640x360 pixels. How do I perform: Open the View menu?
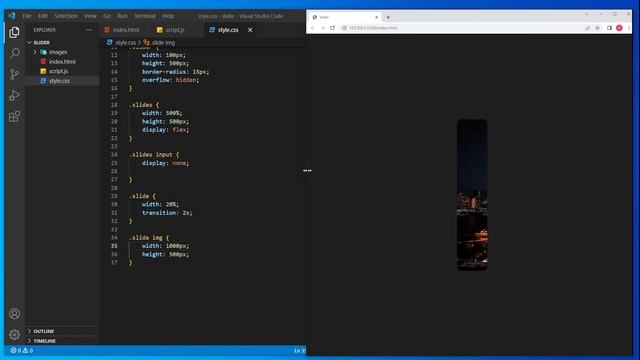click(x=90, y=16)
